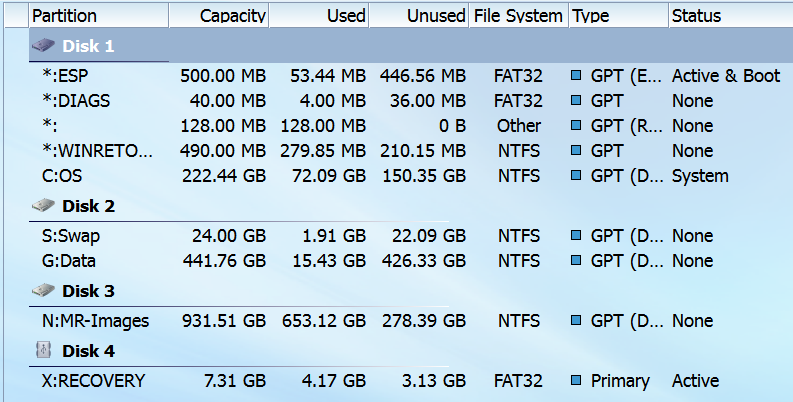Click the Disk 2 hard drive icon

point(43,206)
